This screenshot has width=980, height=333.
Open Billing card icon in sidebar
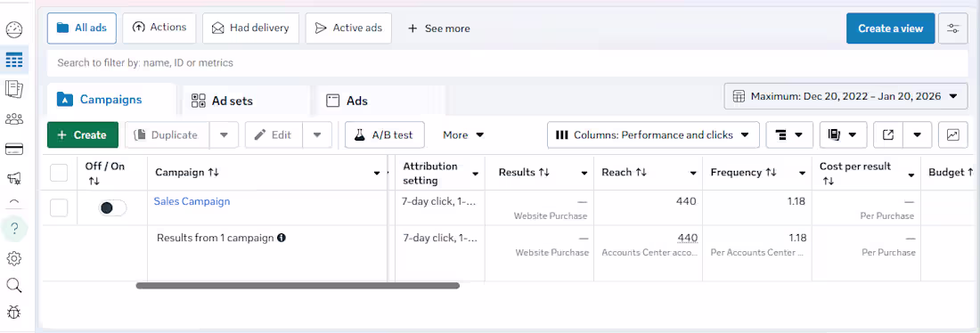click(x=13, y=149)
